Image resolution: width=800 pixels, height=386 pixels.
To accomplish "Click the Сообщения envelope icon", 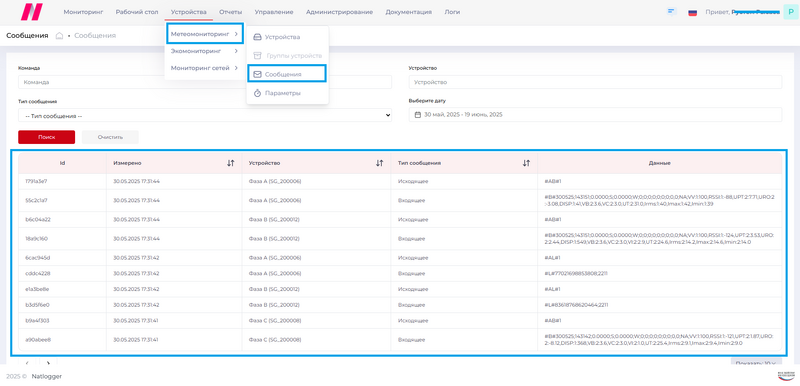I will [x=258, y=74].
